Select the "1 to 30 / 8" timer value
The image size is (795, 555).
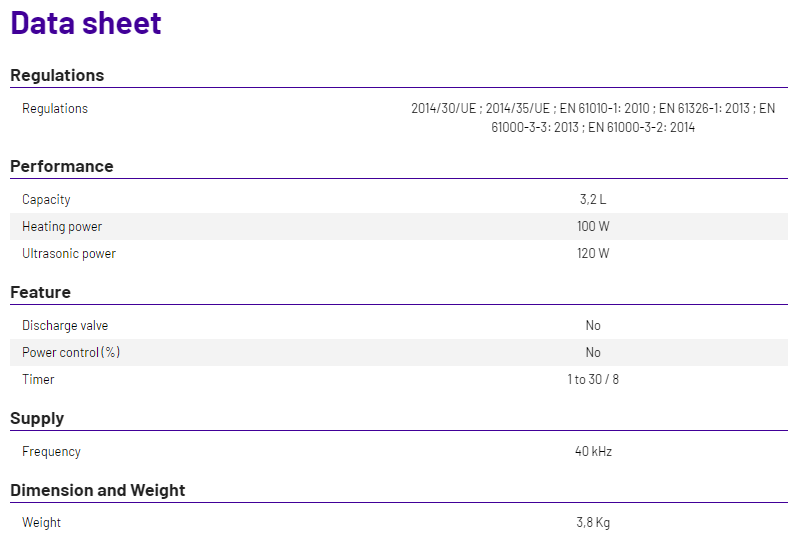click(x=593, y=380)
